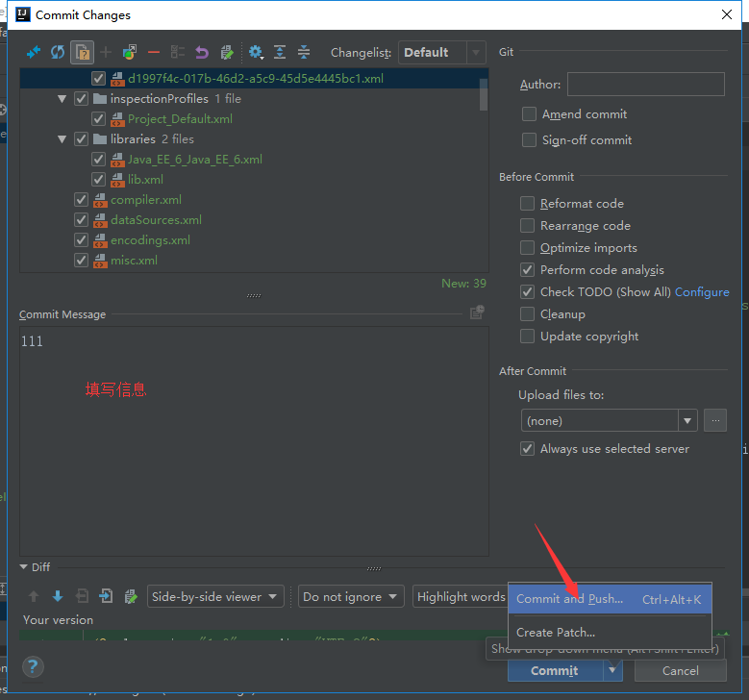Image resolution: width=749 pixels, height=700 pixels.
Task: Click the Expand All icon
Action: pyautogui.click(x=280, y=52)
